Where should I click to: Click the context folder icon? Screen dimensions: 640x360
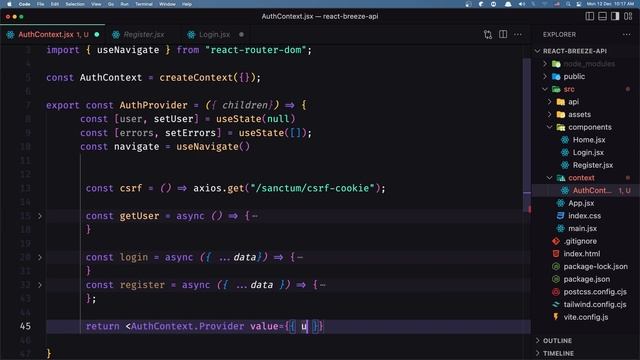561,178
